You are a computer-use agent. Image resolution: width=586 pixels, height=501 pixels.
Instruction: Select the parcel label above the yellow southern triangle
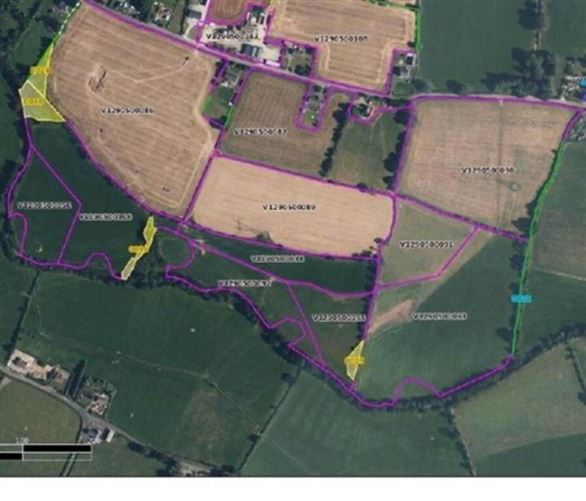339,318
